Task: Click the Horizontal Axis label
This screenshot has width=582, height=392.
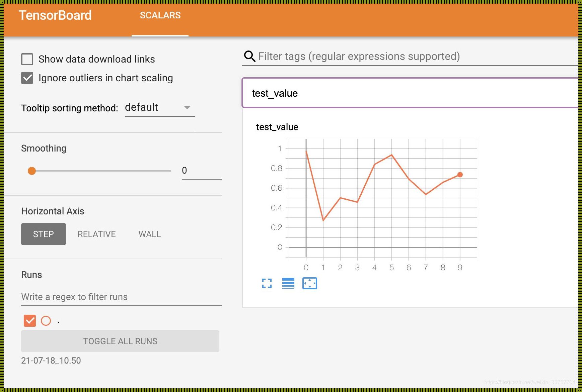Action: [53, 211]
